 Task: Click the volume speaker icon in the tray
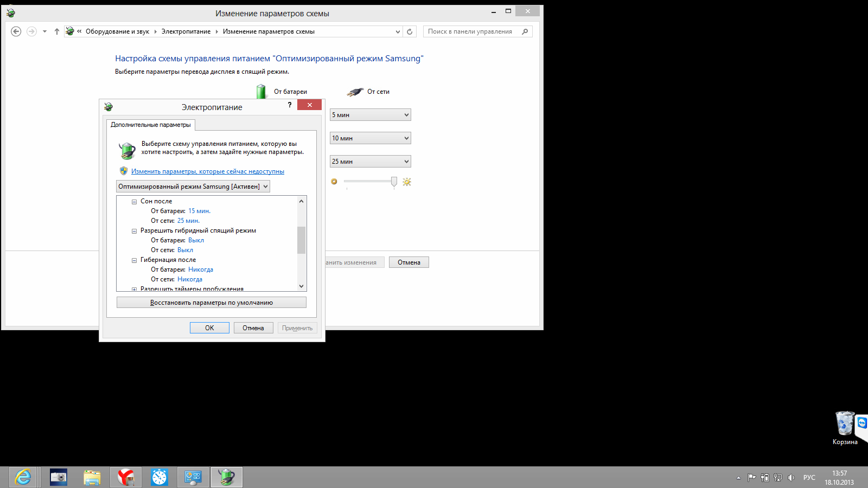click(791, 478)
